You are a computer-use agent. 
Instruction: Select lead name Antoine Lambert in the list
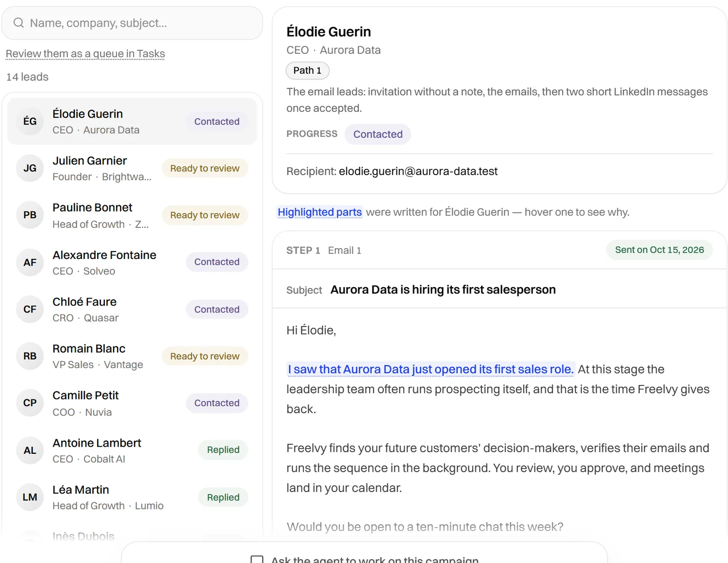click(97, 443)
